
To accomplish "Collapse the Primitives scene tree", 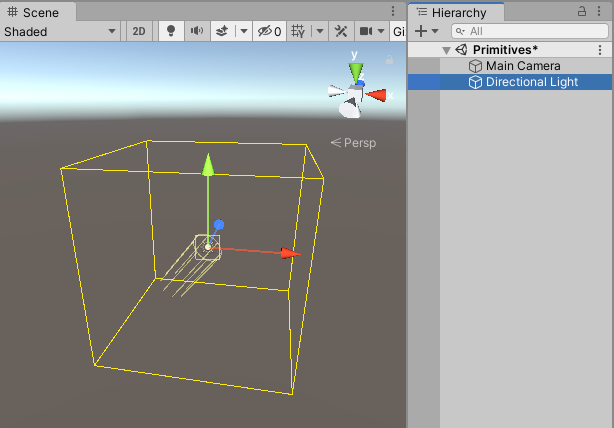I will [x=446, y=50].
